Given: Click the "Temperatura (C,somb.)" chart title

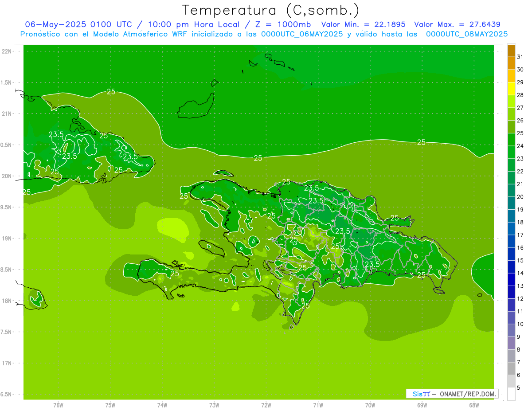Looking at the screenshot, I should [271, 10].
